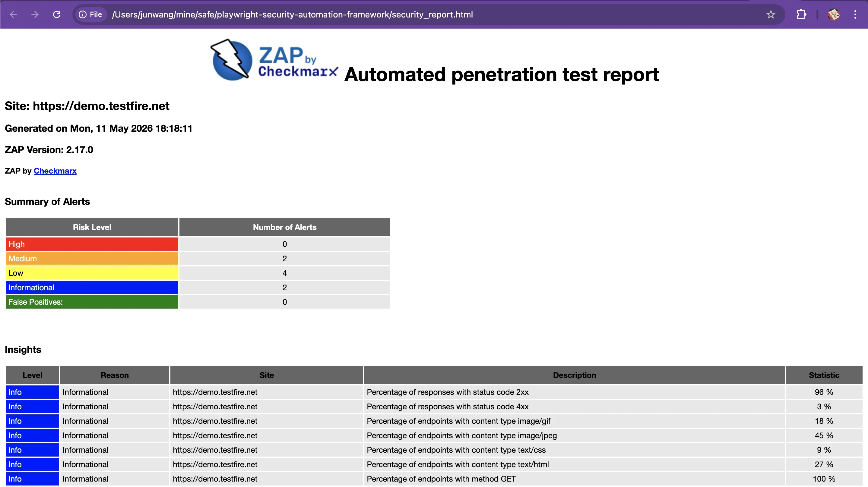868x487 pixels.
Task: Click the 100 % statistic value
Action: point(824,479)
